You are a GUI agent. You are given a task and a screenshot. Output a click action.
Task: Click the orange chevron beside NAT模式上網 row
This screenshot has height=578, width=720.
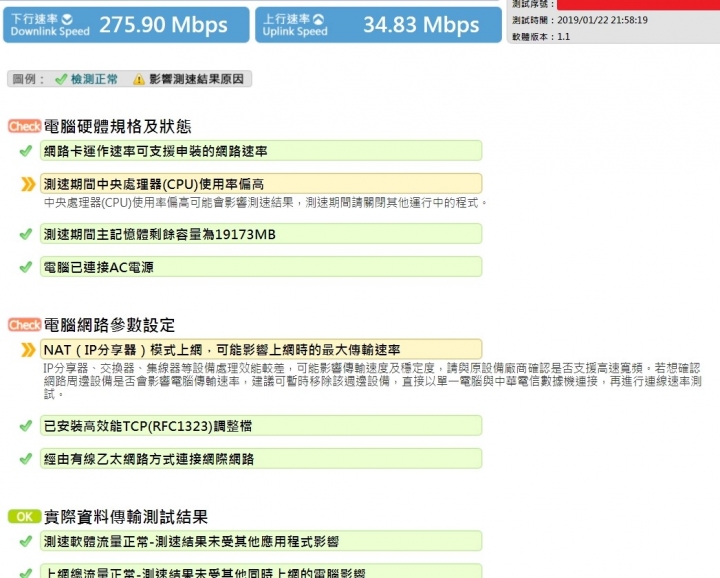28,350
